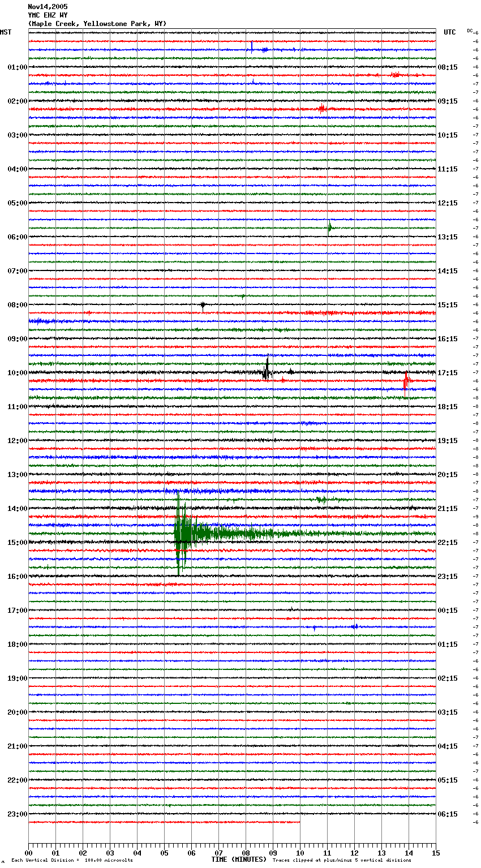Click the DC column header
Screen dimensions: 481x868
470,31
